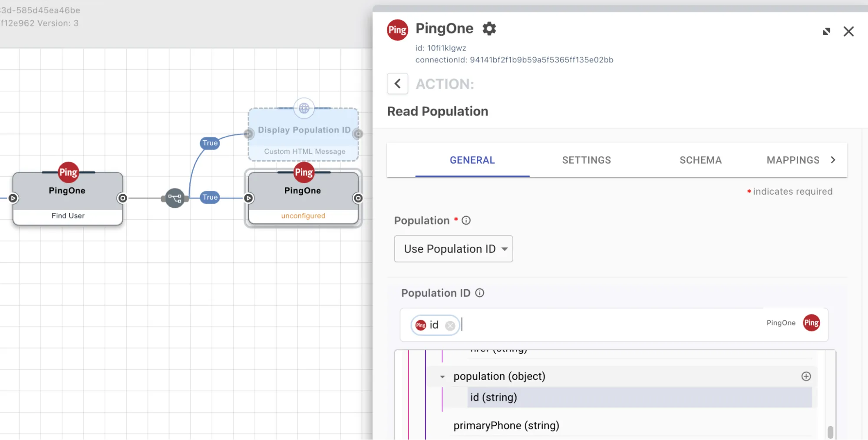This screenshot has width=868, height=440.
Task: Click the lower True connector label
Action: click(210, 197)
